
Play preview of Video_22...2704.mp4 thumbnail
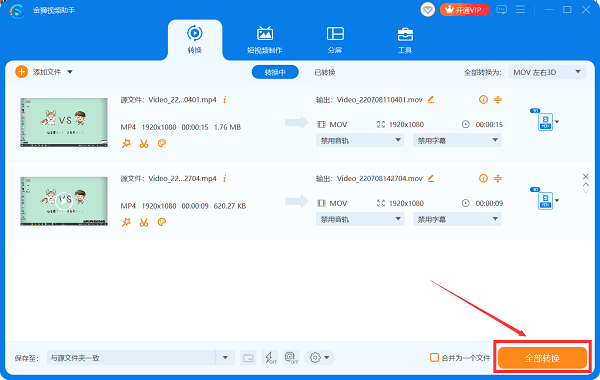click(64, 201)
